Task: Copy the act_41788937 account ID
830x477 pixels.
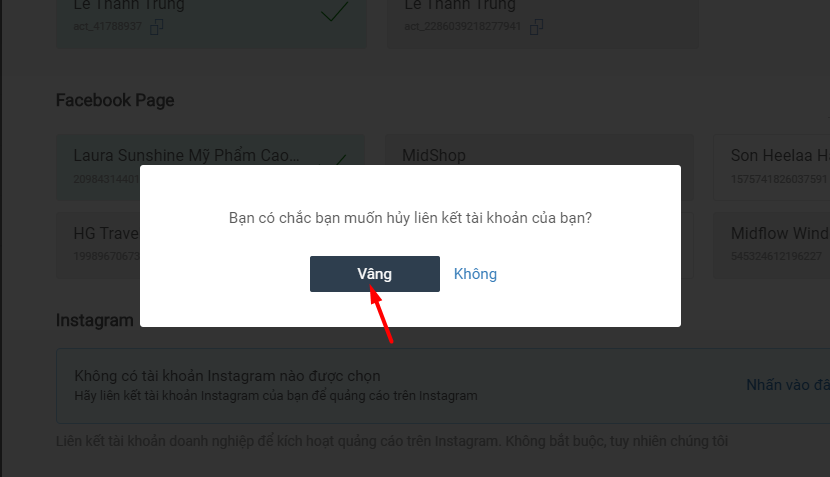Action: point(156,26)
